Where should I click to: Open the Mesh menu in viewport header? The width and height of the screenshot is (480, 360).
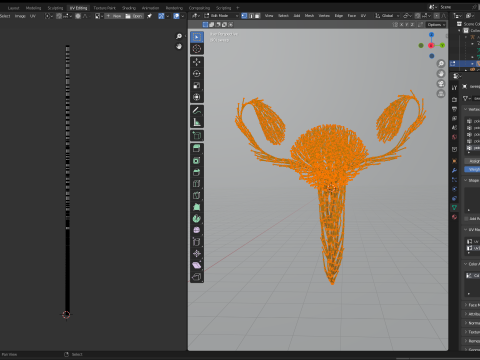[x=309, y=16]
